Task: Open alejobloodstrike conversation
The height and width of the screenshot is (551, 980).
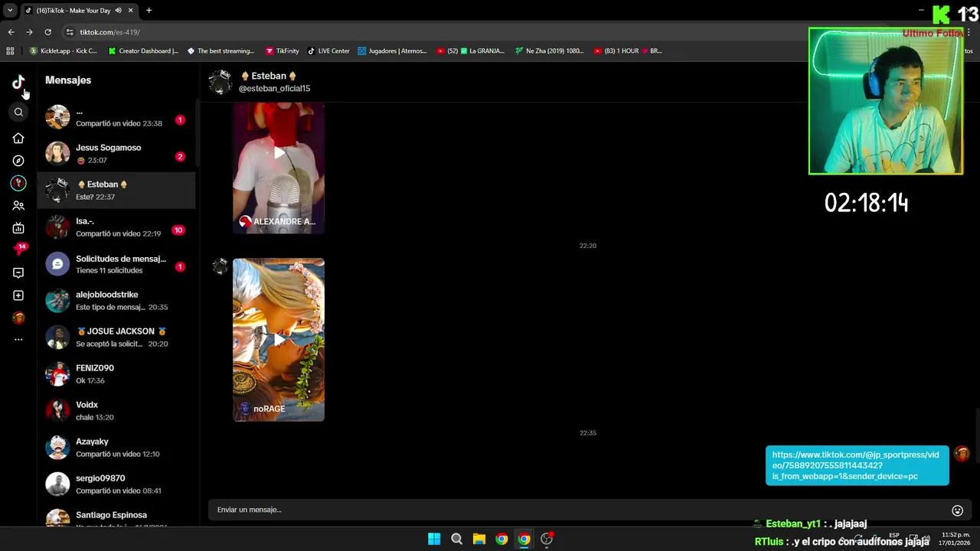Action: point(116,301)
